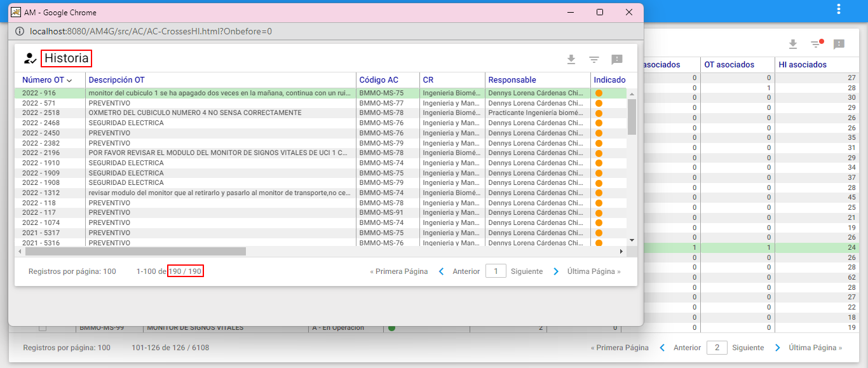Click the up arrow of the vertical scrollbar
This screenshot has height=368, width=868.
point(632,93)
